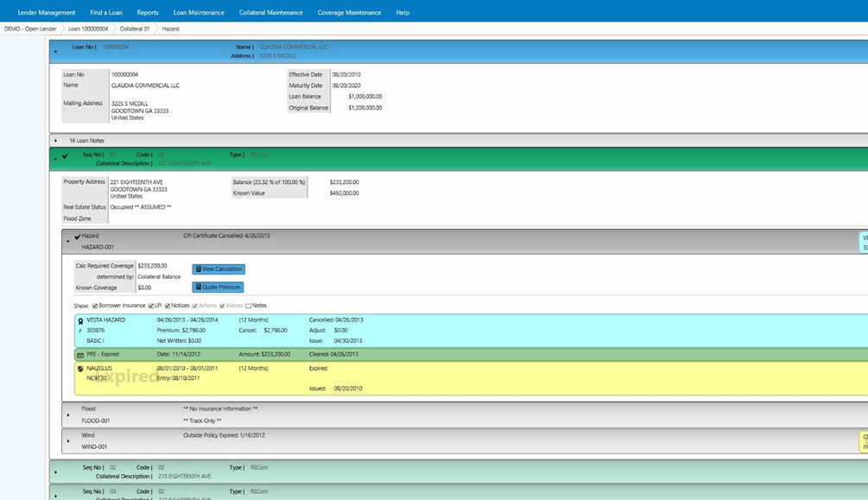Go to Collateral 01 breadcrumb

click(x=135, y=28)
